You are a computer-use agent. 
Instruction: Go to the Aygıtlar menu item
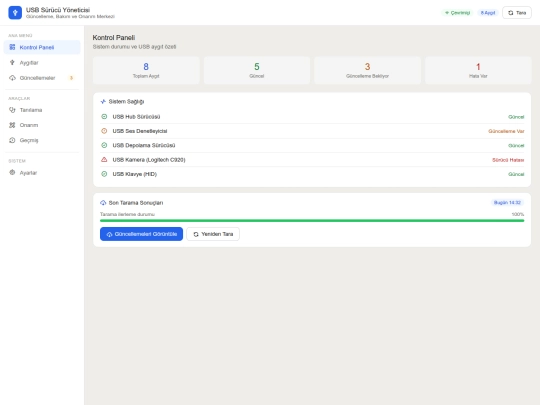click(42, 63)
